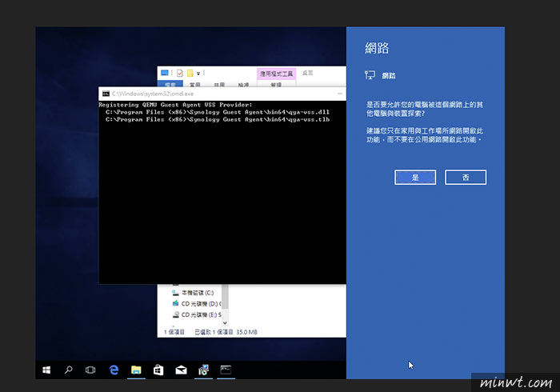Open taskbar search magnifier

click(x=68, y=370)
